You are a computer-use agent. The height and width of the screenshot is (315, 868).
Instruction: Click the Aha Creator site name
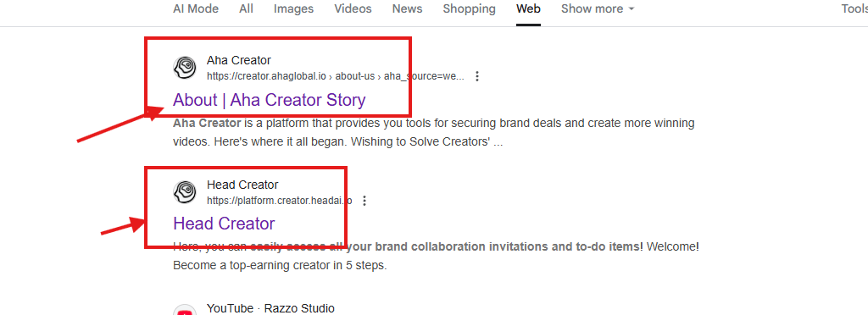238,60
